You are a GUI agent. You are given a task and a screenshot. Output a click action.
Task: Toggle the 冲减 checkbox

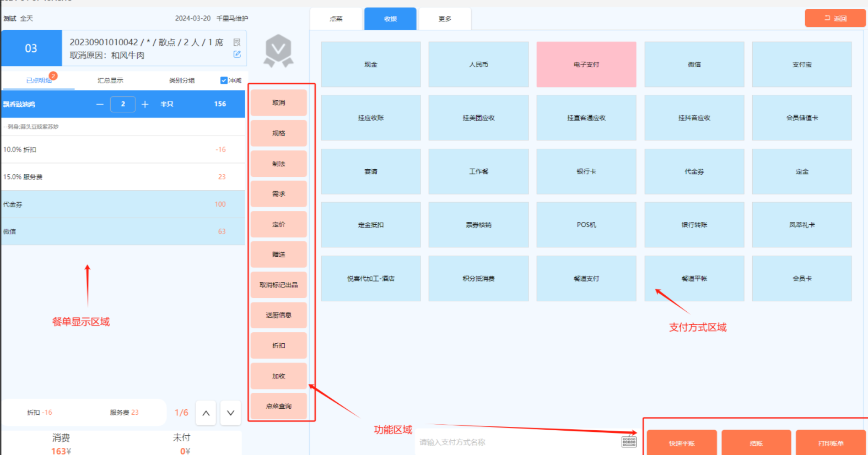tap(224, 80)
